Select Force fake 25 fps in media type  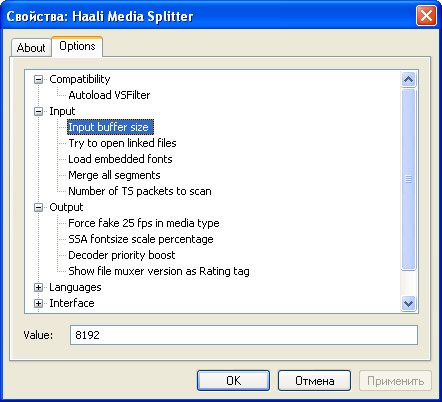(144, 223)
